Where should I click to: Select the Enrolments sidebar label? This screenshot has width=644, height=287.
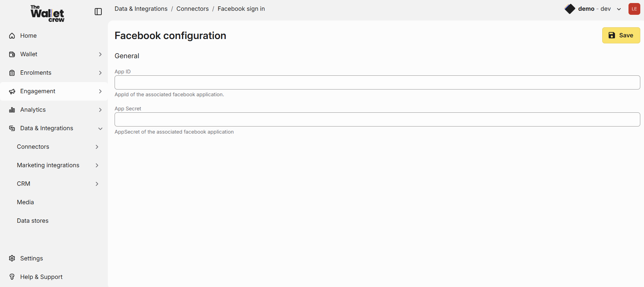(36, 73)
